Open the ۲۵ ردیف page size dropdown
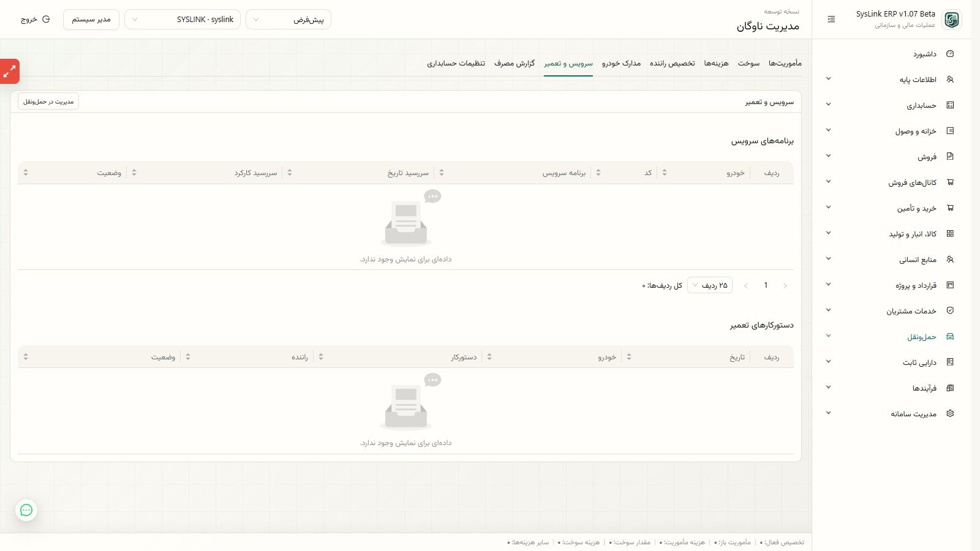Image resolution: width=980 pixels, height=551 pixels. click(710, 285)
